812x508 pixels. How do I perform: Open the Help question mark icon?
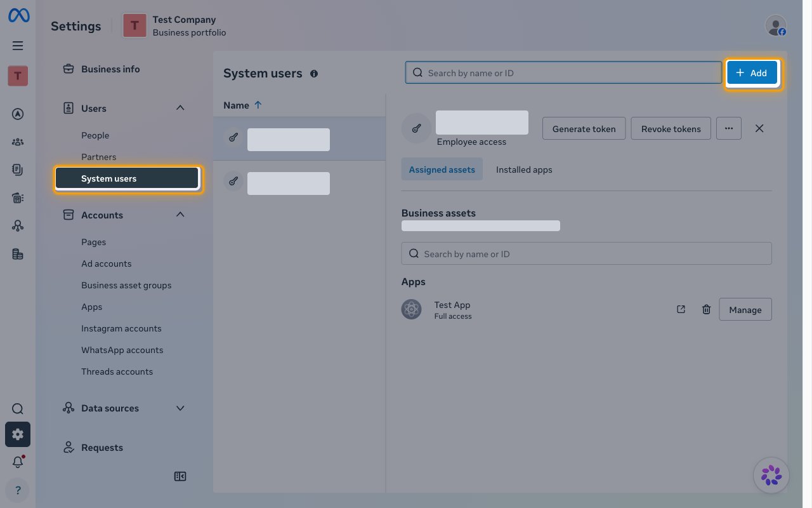pos(18,490)
